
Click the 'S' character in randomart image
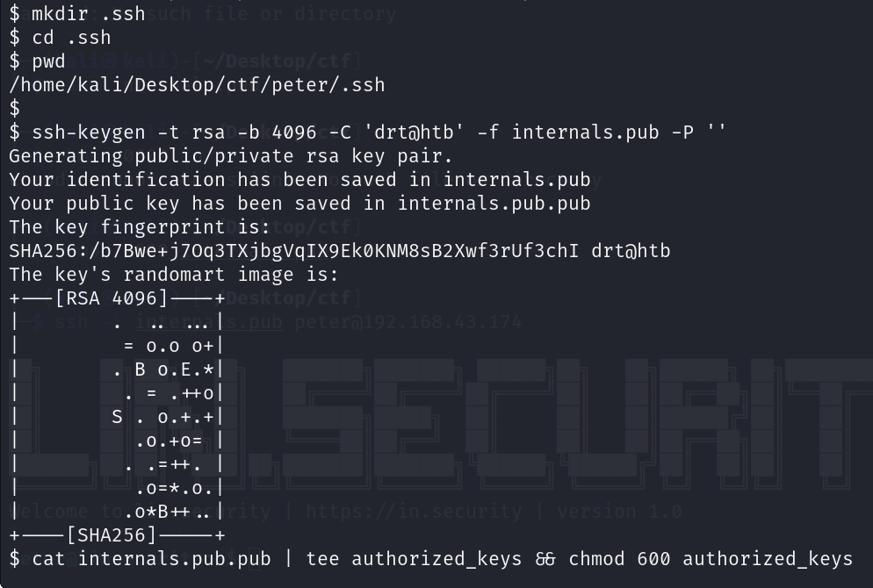click(117, 417)
